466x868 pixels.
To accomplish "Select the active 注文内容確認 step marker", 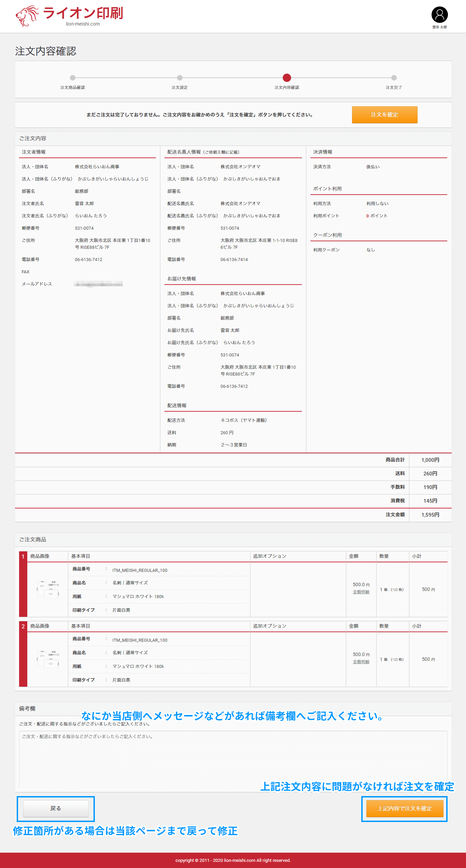I will point(287,78).
